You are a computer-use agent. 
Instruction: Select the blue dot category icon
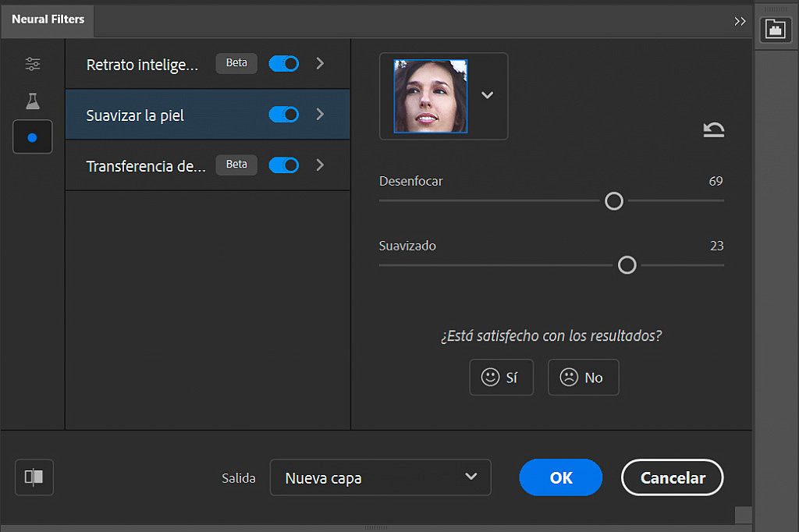[x=32, y=137]
